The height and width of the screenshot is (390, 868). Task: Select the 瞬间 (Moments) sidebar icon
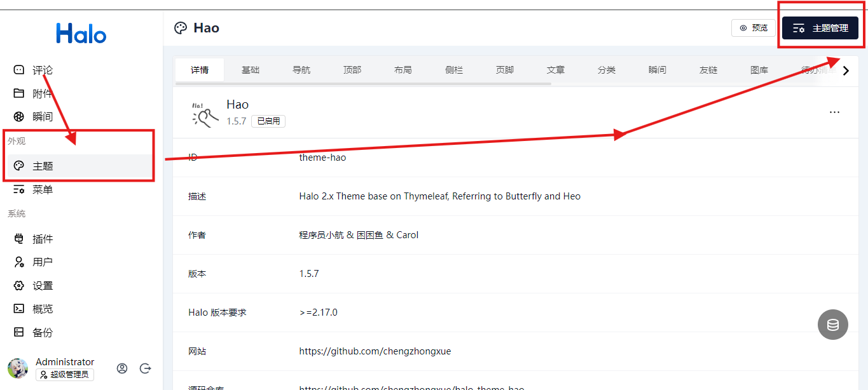pyautogui.click(x=19, y=116)
